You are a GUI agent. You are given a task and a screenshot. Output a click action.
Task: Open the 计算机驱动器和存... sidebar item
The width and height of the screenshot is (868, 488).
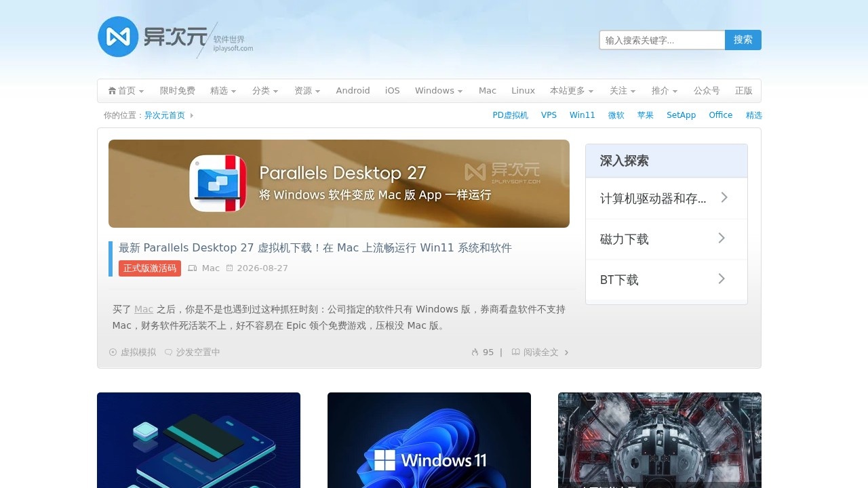(667, 199)
